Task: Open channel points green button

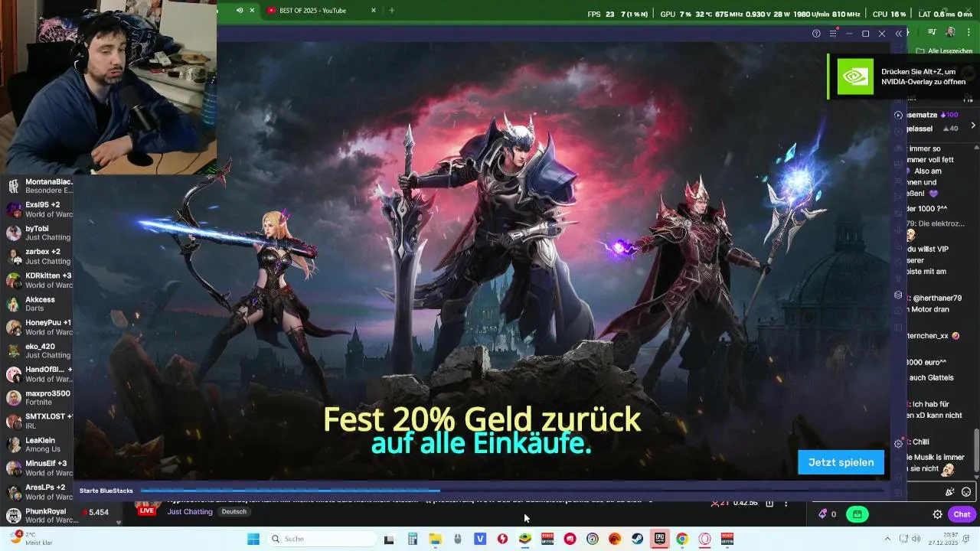Action: [857, 514]
